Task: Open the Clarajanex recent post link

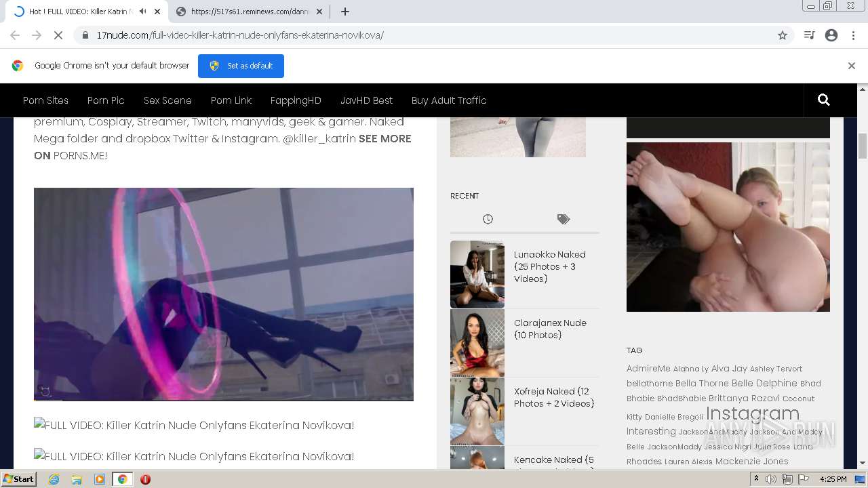Action: pyautogui.click(x=550, y=329)
